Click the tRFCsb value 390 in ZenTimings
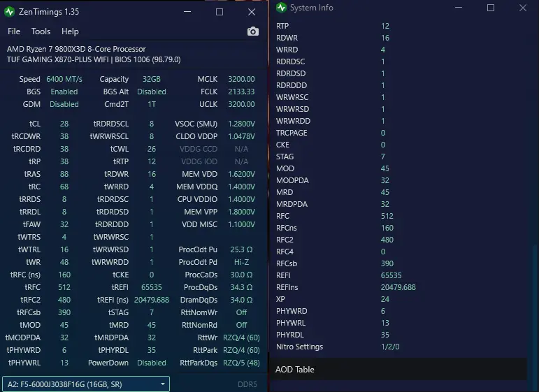Viewport: 539px width, 392px height. (x=64, y=312)
